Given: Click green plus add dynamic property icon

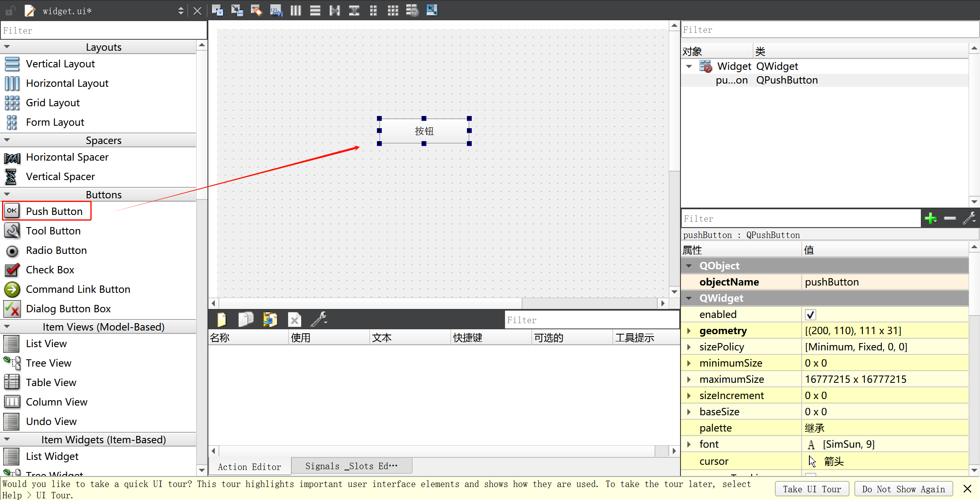Looking at the screenshot, I should pos(931,219).
